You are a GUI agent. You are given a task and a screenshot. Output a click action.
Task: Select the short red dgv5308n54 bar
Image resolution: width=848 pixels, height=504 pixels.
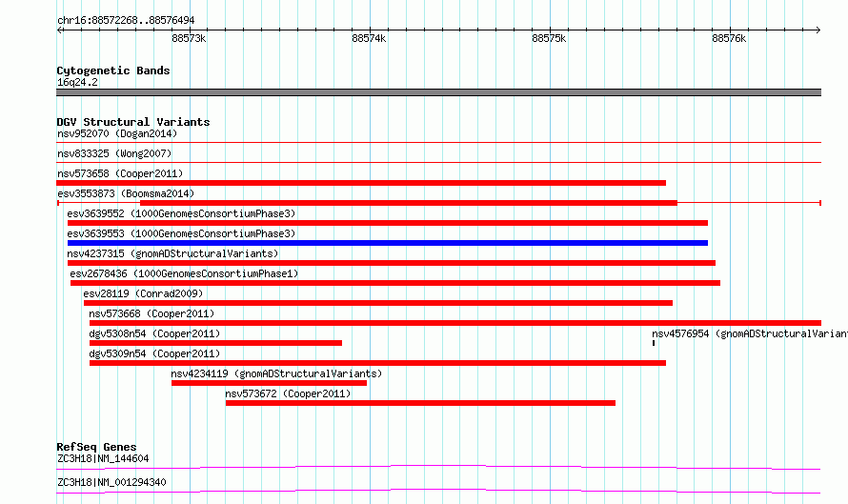point(215,343)
